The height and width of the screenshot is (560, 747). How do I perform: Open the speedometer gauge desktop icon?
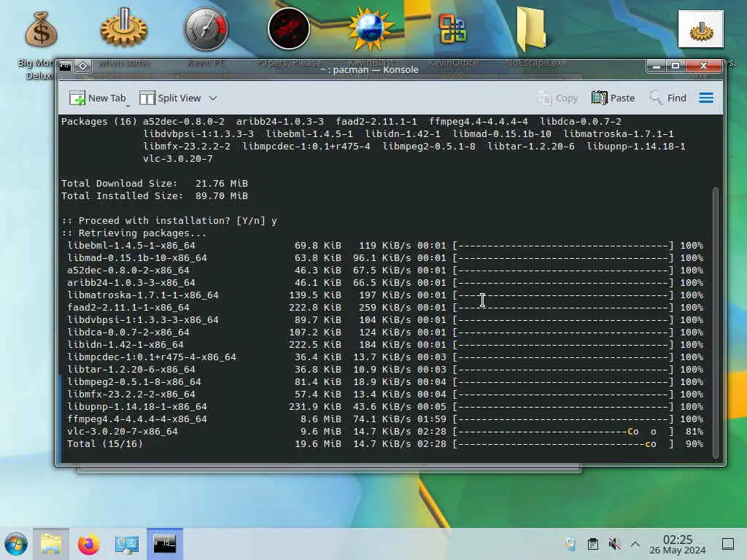206,29
